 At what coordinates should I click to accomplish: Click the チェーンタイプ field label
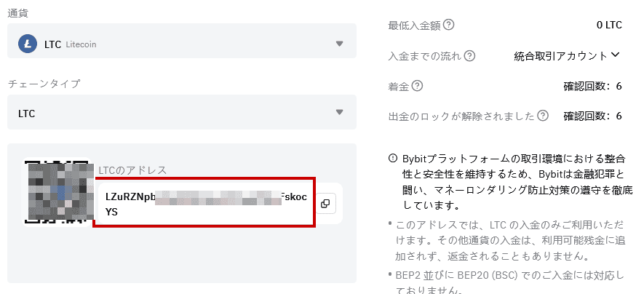[x=44, y=84]
